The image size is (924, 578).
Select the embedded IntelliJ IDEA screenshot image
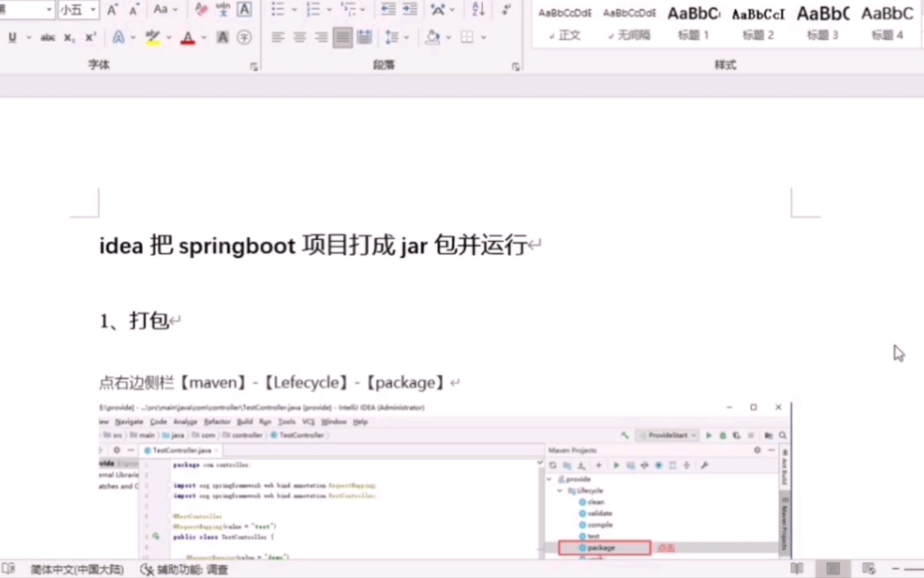444,480
